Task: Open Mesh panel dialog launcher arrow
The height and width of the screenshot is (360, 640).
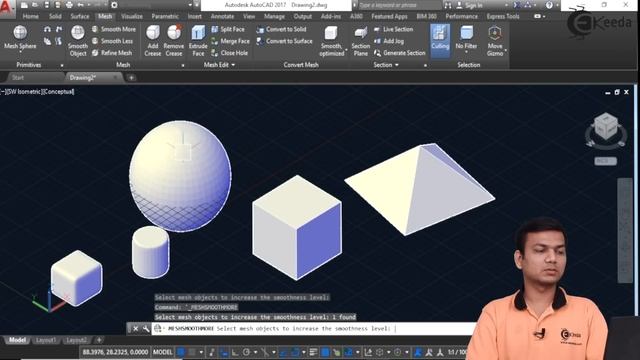Action: coord(182,65)
